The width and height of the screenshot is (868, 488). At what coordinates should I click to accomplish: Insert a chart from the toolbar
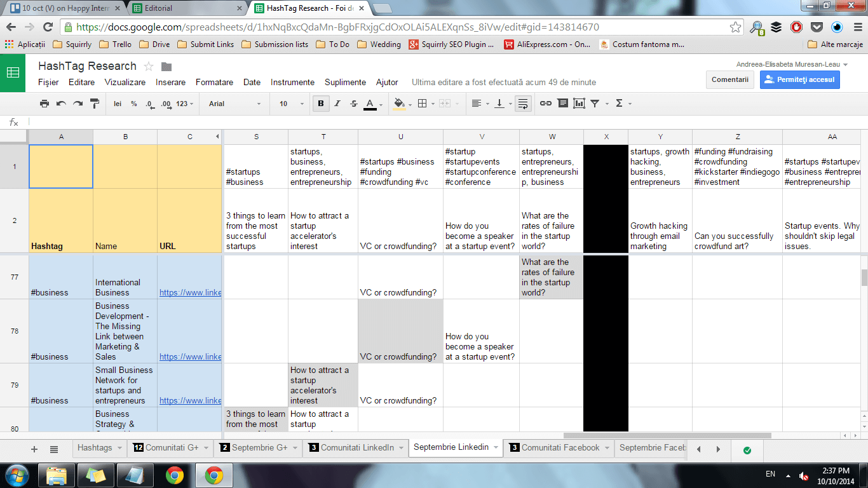tap(579, 104)
